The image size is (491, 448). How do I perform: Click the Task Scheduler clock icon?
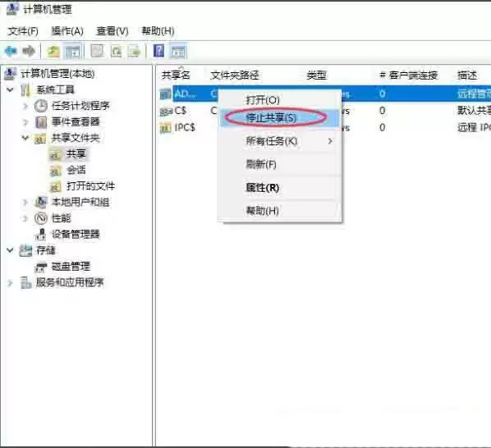[41, 106]
